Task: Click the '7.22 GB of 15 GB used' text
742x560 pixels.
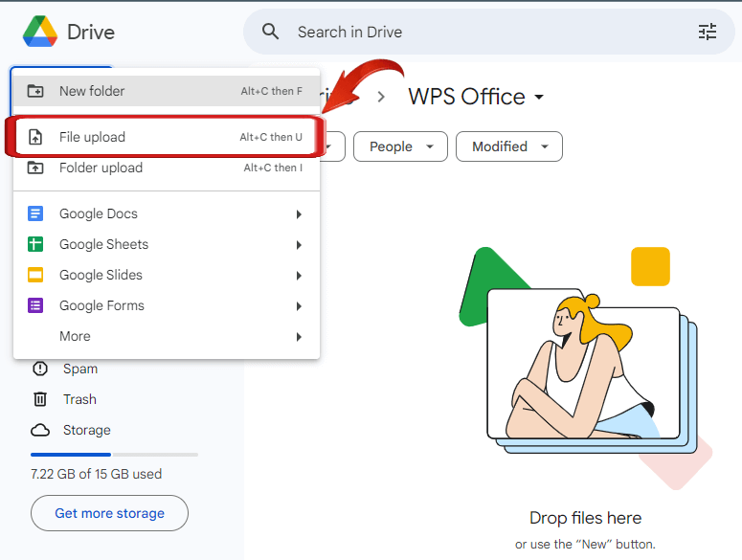Action: coord(96,474)
